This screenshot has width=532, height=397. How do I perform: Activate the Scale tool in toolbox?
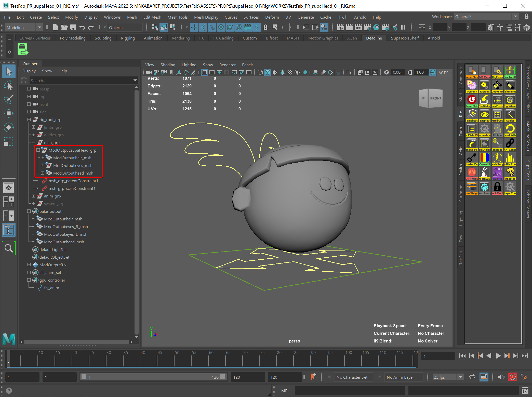9,141
